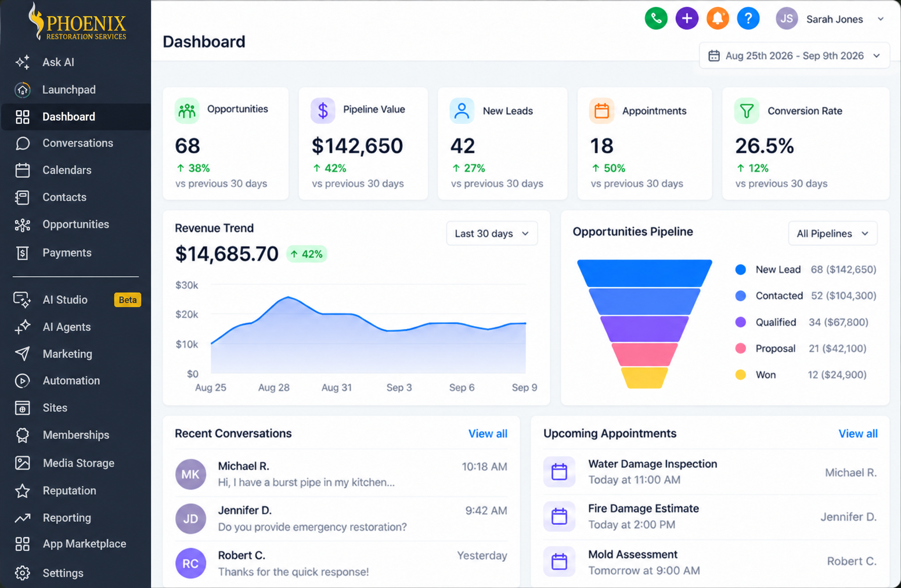
Task: Click the blue help question mark icon
Action: (x=748, y=19)
